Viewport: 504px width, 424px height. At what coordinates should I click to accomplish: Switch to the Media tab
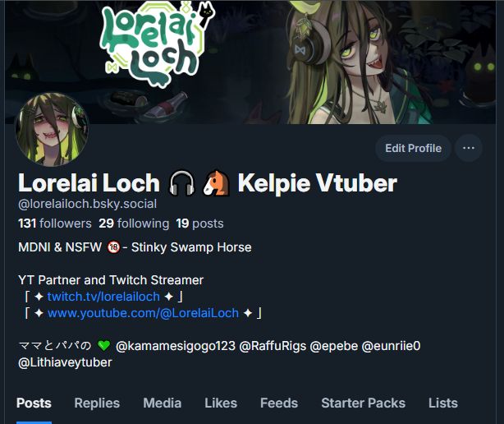tap(163, 403)
